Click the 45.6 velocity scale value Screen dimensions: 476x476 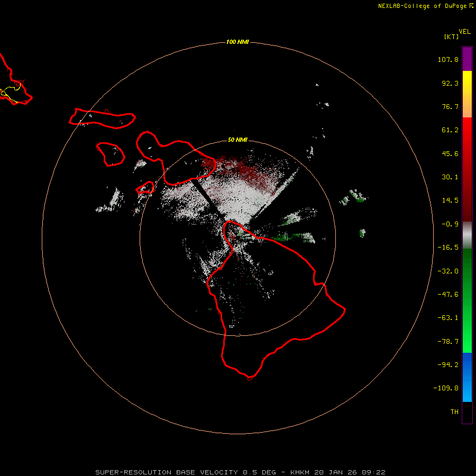point(450,153)
